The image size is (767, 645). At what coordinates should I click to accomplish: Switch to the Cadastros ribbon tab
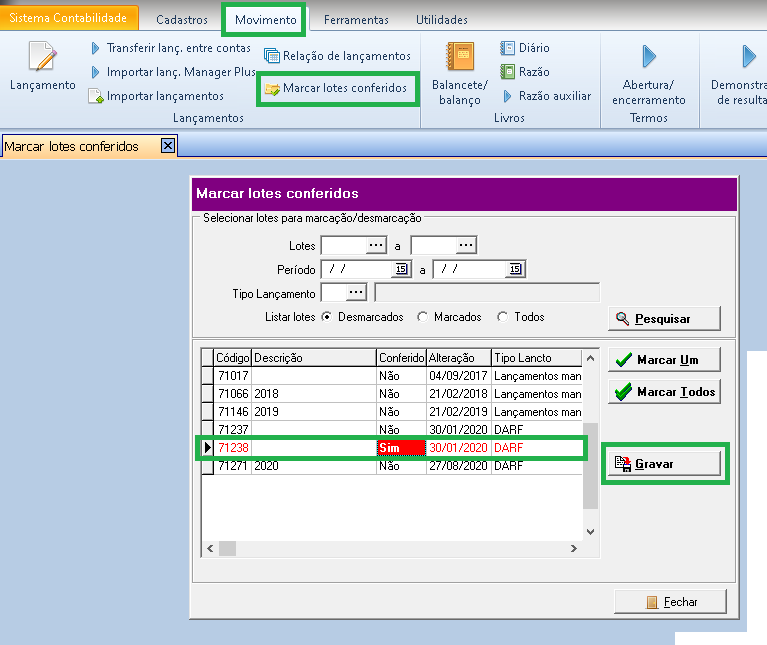tap(182, 19)
